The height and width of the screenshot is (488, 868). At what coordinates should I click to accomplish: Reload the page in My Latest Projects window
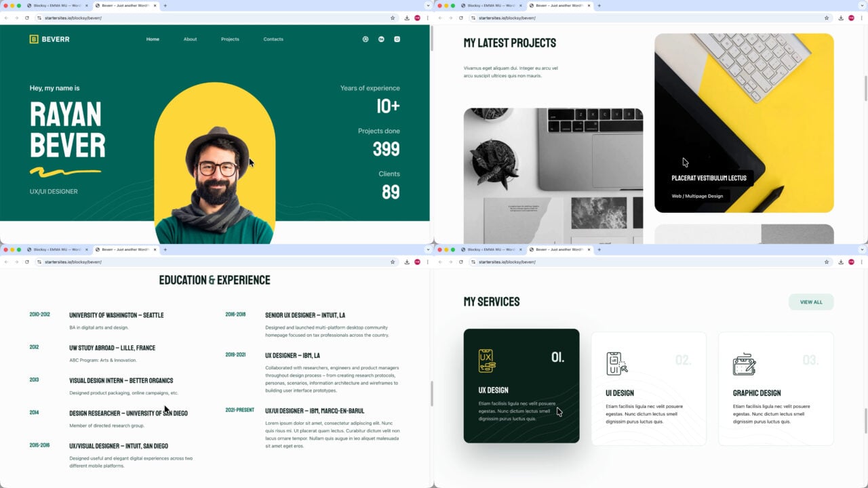coord(461,18)
